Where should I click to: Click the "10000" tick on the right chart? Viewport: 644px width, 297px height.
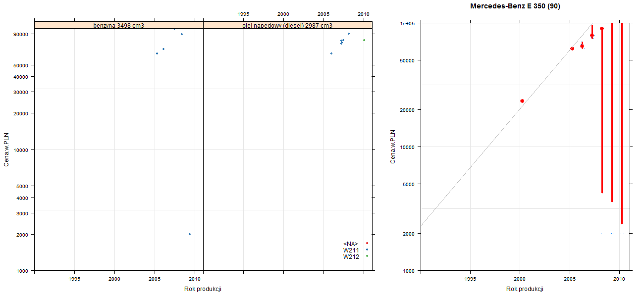[408, 147]
